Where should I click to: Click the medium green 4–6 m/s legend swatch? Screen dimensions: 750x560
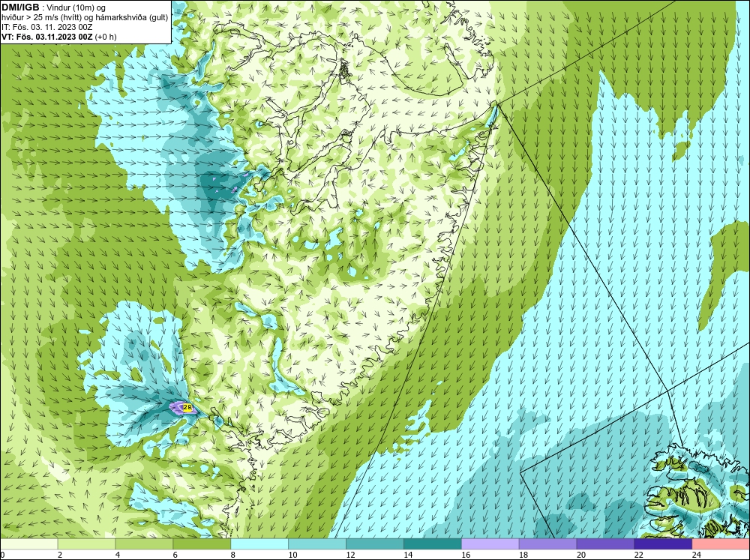pos(144,544)
